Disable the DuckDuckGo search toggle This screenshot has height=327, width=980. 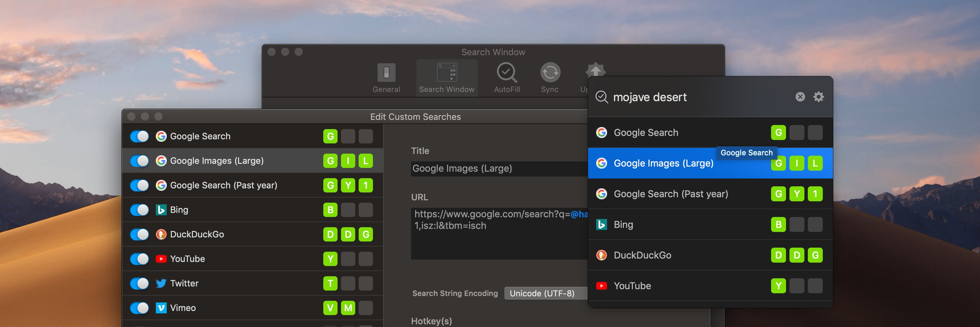(x=139, y=234)
